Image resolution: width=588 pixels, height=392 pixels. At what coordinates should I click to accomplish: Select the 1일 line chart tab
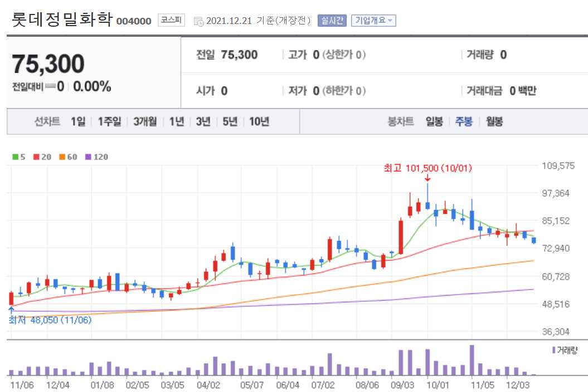point(78,121)
